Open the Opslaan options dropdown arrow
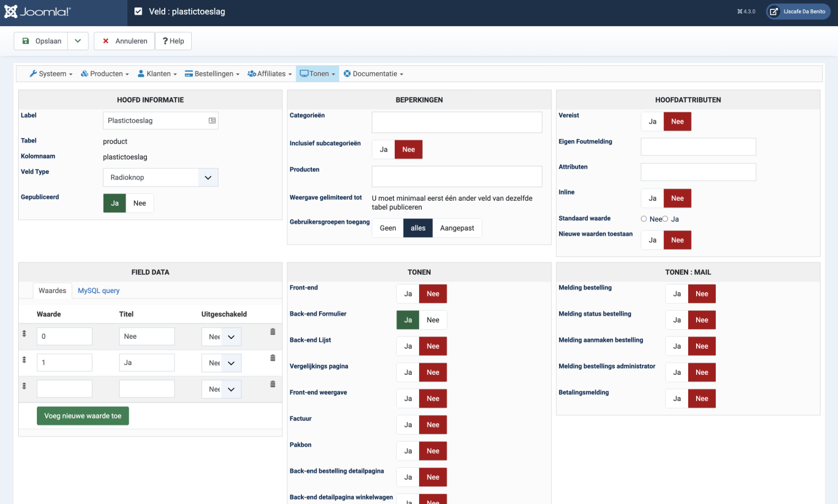The height and width of the screenshot is (504, 838). point(78,41)
